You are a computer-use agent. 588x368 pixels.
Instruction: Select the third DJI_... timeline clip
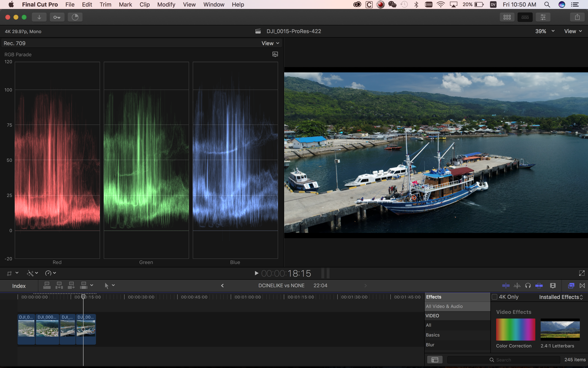tap(68, 329)
